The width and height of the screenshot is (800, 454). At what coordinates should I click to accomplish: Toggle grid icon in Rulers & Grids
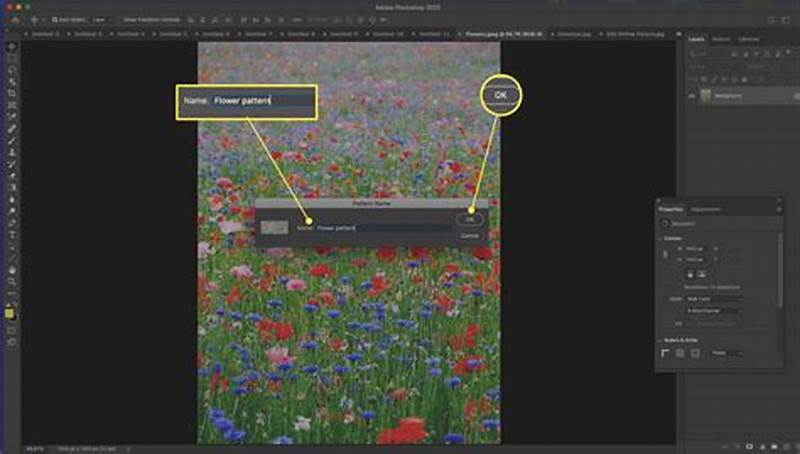pyautogui.click(x=680, y=353)
